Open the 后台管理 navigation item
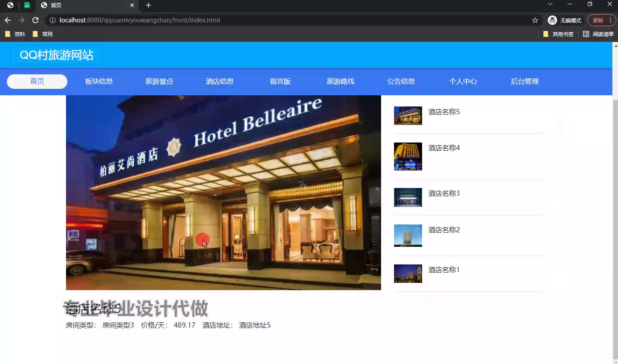This screenshot has width=618, height=364. coord(525,82)
